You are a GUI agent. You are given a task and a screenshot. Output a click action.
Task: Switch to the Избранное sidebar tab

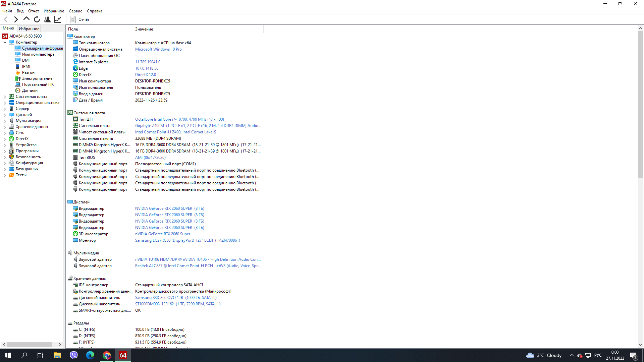coord(29,29)
